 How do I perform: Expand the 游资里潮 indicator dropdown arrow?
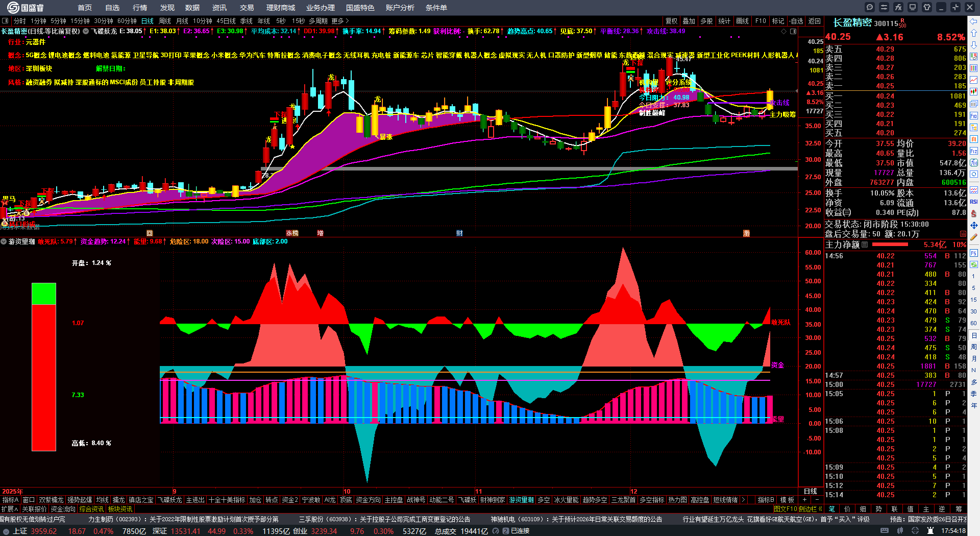point(4,241)
